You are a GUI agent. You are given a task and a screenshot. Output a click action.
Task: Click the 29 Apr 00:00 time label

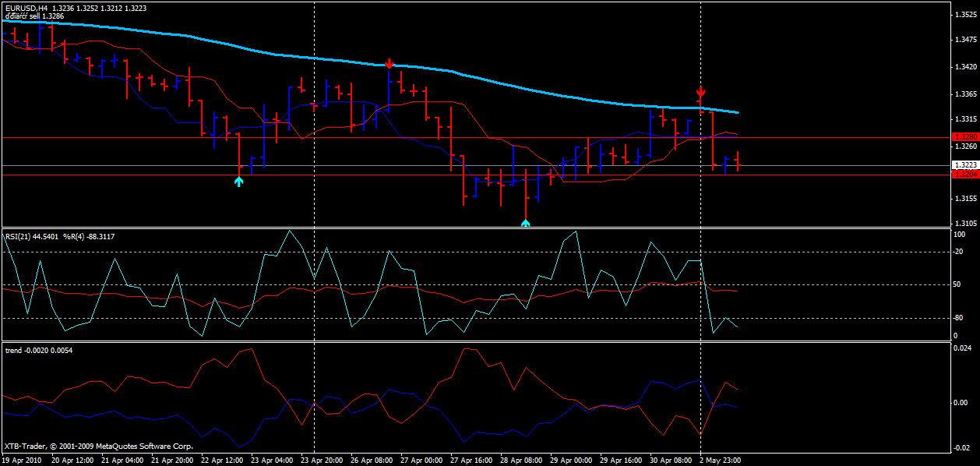coord(571,461)
